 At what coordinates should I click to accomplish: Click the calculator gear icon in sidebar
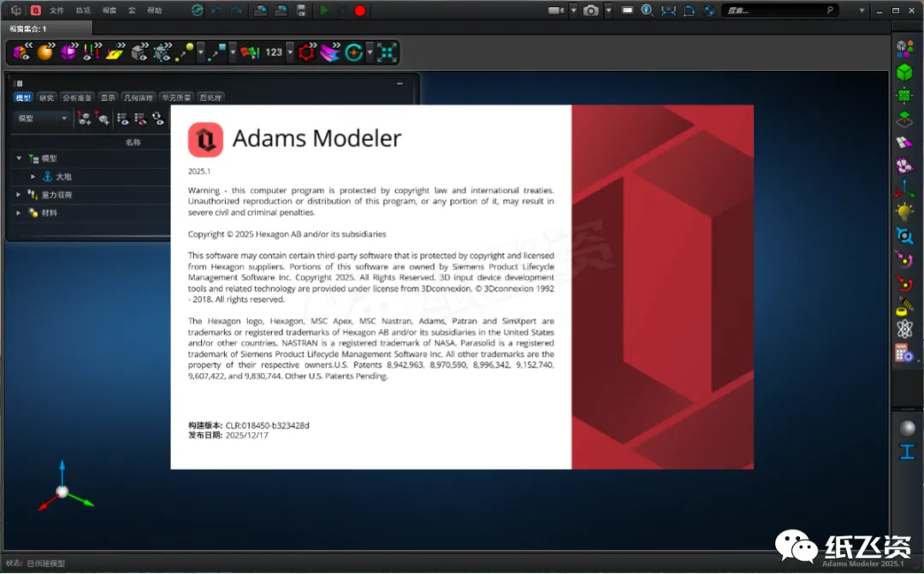pos(904,352)
